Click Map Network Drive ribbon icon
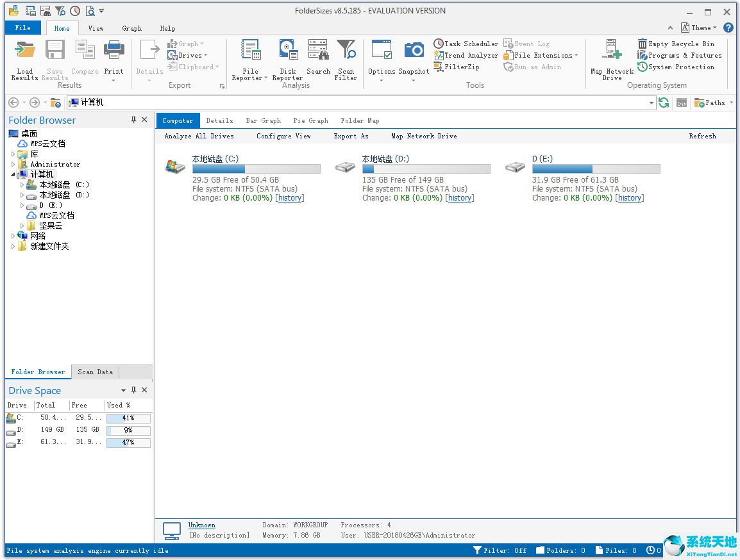 pyautogui.click(x=612, y=50)
